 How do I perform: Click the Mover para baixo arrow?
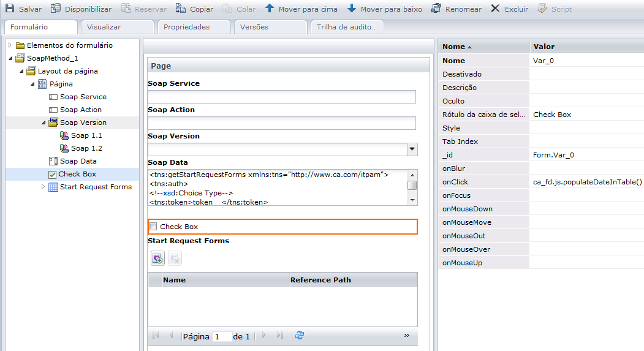[352, 8]
